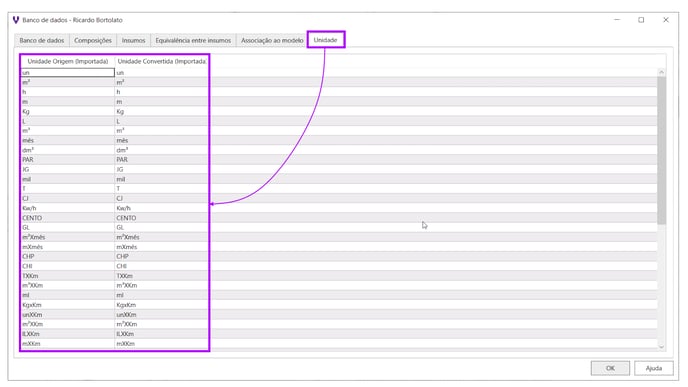Select 'mil' in the Unidade Origem column
The width and height of the screenshot is (688, 387).
[68, 179]
